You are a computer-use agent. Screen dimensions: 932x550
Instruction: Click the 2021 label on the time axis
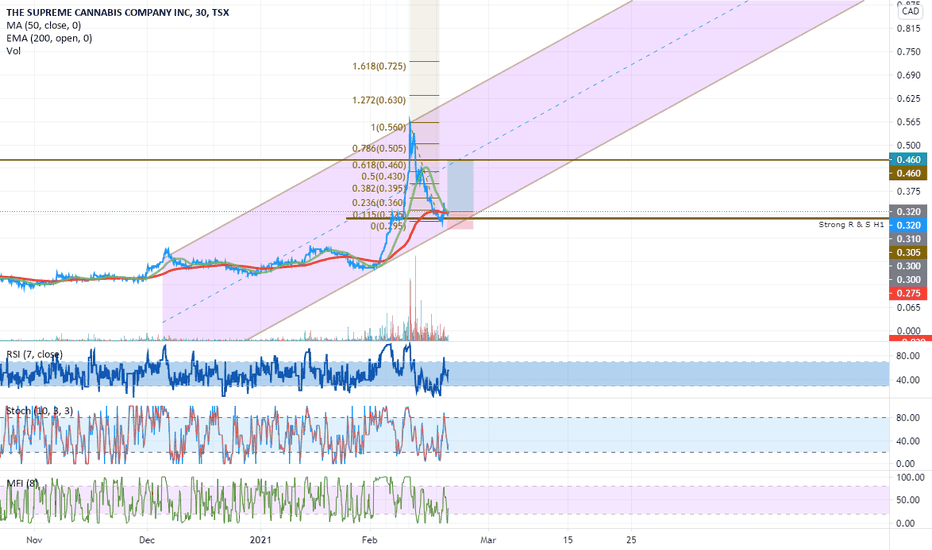pos(260,540)
